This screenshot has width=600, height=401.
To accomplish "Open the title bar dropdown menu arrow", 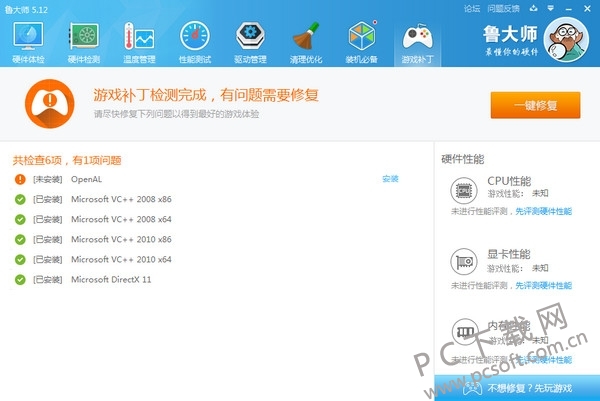I will (551, 8).
